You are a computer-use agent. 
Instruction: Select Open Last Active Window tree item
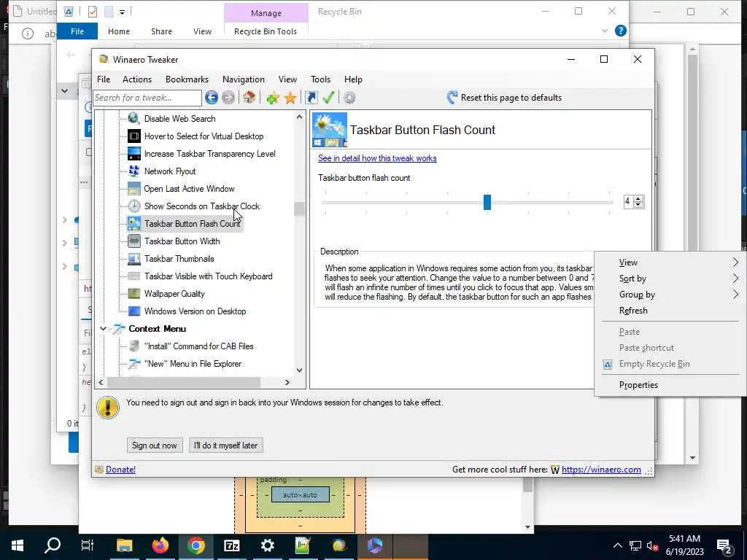[x=189, y=189]
